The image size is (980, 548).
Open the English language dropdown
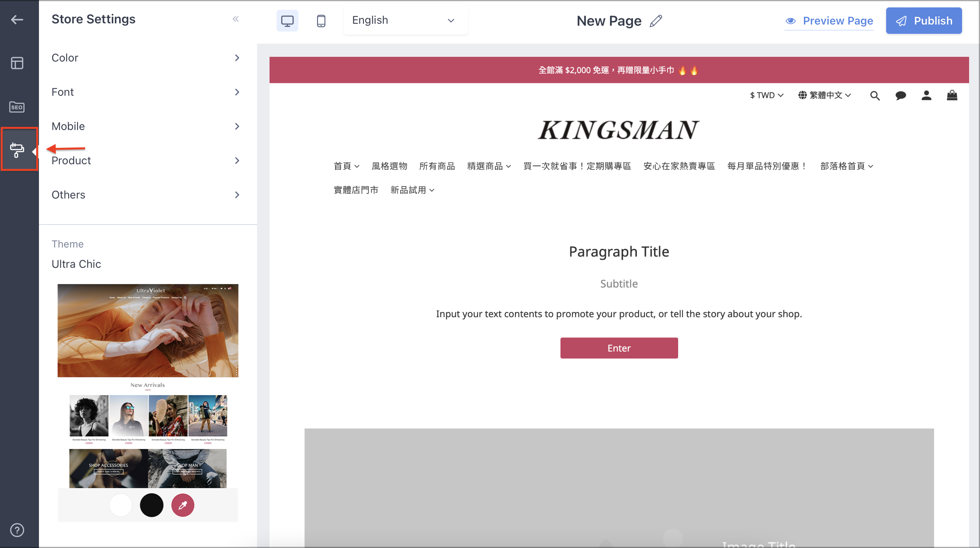405,21
